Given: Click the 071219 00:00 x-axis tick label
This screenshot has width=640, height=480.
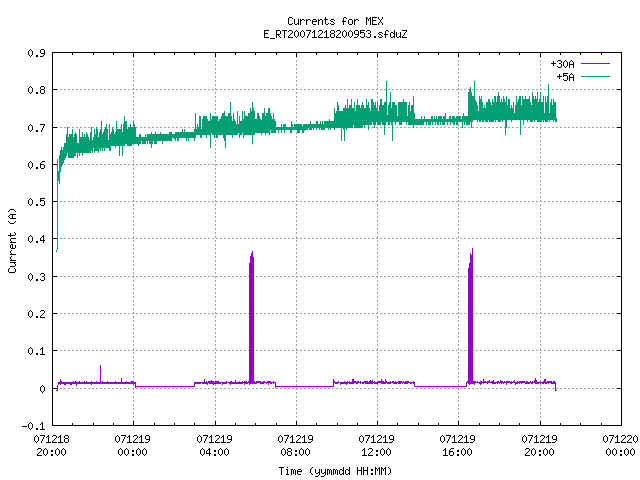Looking at the screenshot, I should [132, 446].
